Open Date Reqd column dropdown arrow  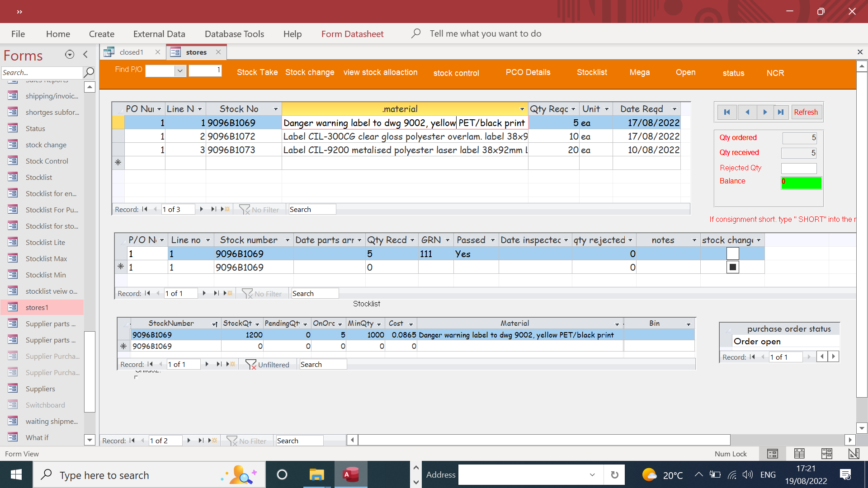coord(674,109)
